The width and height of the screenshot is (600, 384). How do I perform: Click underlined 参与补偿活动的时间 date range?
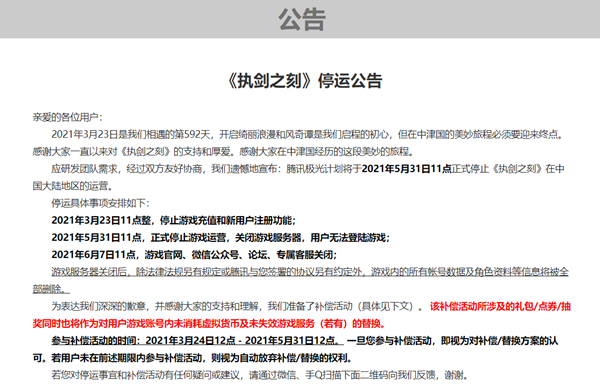[x=197, y=340]
